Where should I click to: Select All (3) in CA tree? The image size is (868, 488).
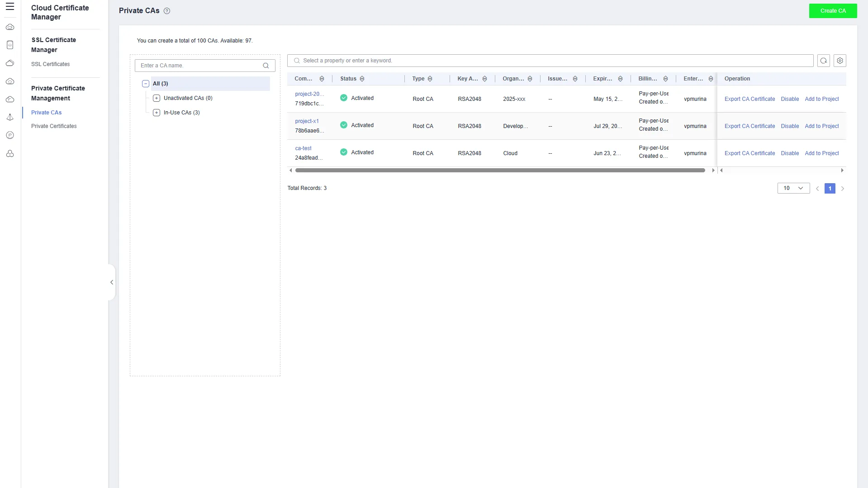pyautogui.click(x=160, y=84)
